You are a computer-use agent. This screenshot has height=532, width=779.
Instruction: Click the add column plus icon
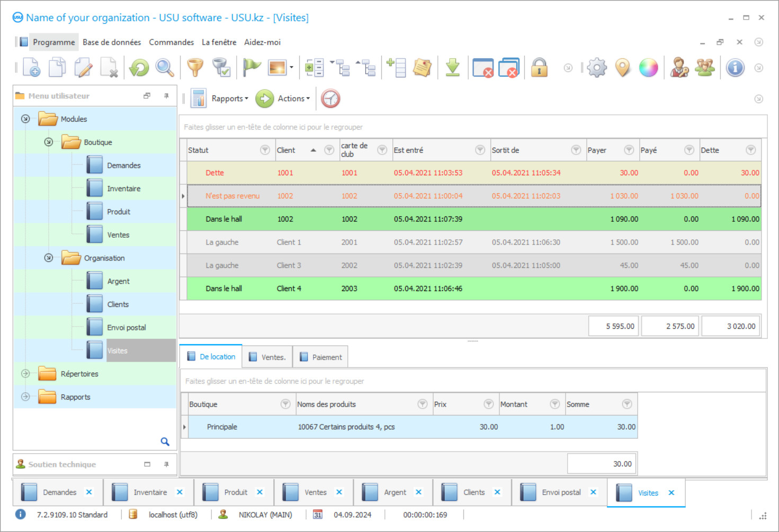click(396, 68)
